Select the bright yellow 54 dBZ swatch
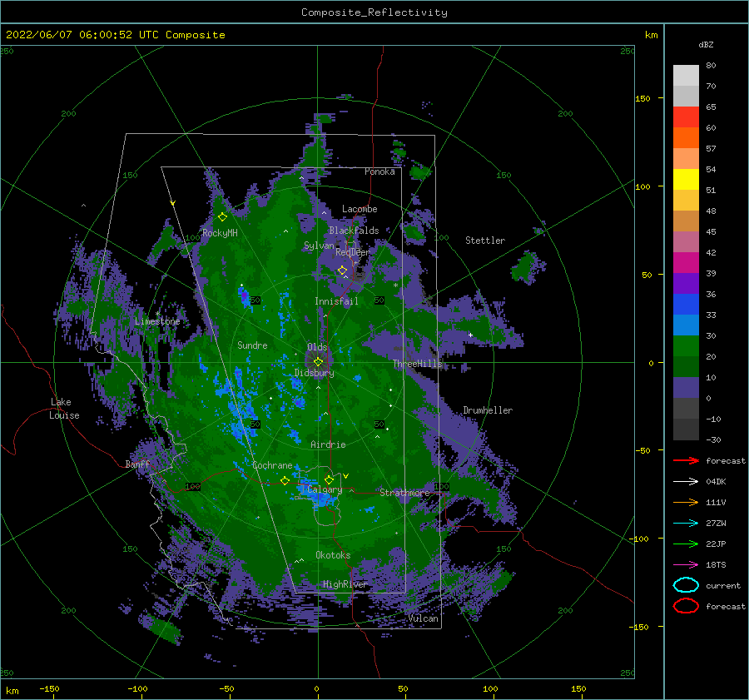Viewport: 749px width, 700px height. point(686,179)
